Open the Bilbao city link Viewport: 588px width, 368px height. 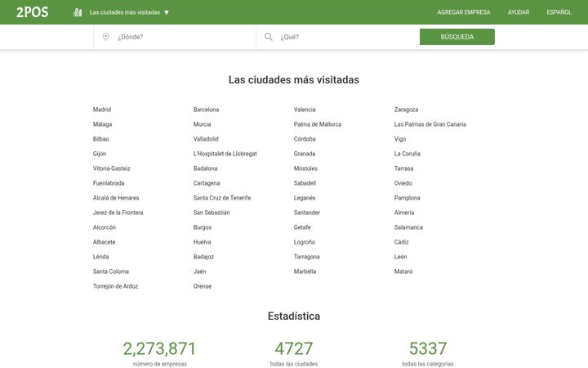pyautogui.click(x=101, y=139)
